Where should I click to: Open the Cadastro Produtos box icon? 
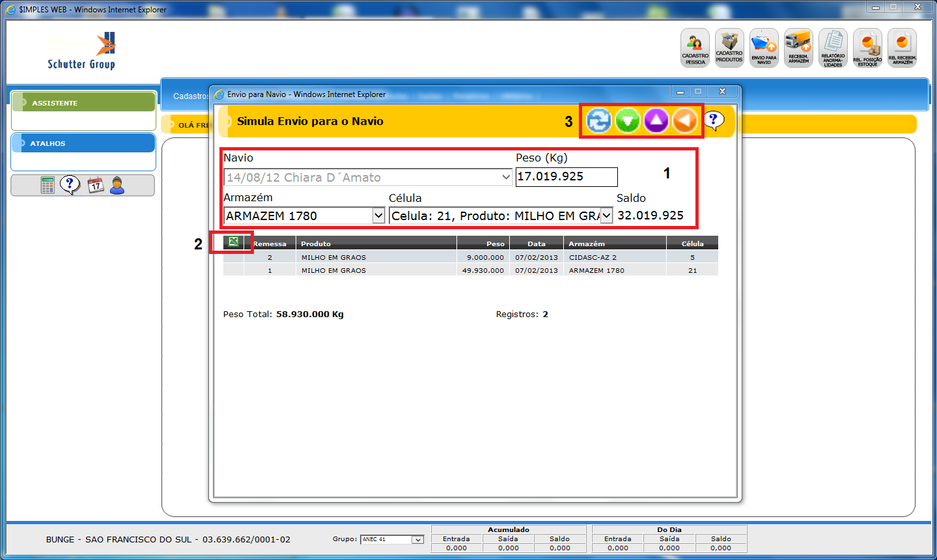729,48
